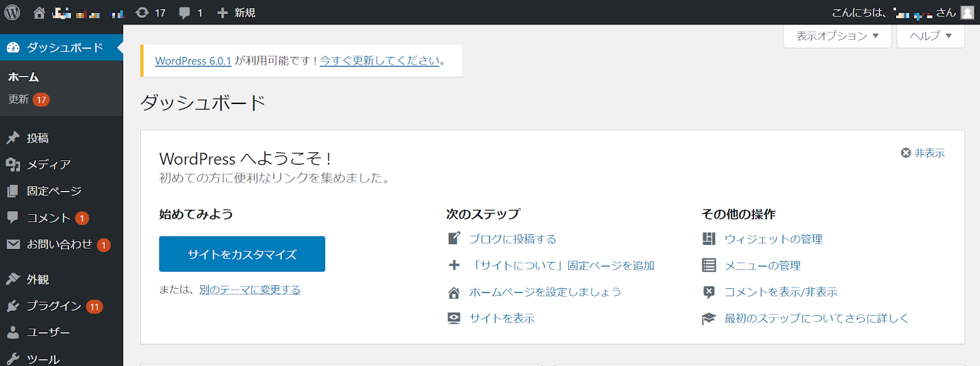Viewport: 980px width, 366px height.
Task: Click the 11 badge beside プラグイン
Action: (x=94, y=307)
